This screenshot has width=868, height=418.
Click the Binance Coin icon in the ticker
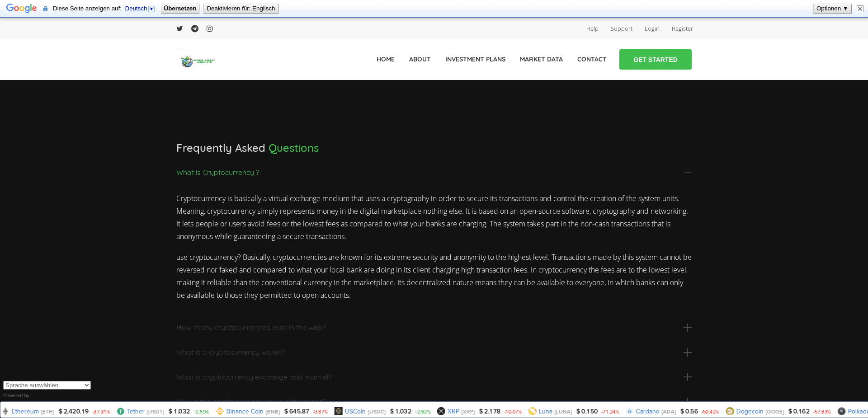click(220, 412)
